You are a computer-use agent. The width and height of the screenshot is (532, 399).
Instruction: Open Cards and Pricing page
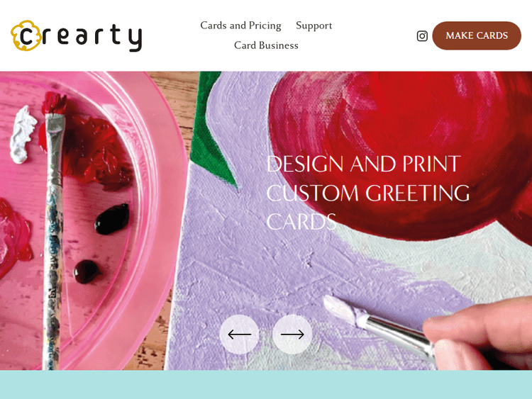click(240, 26)
